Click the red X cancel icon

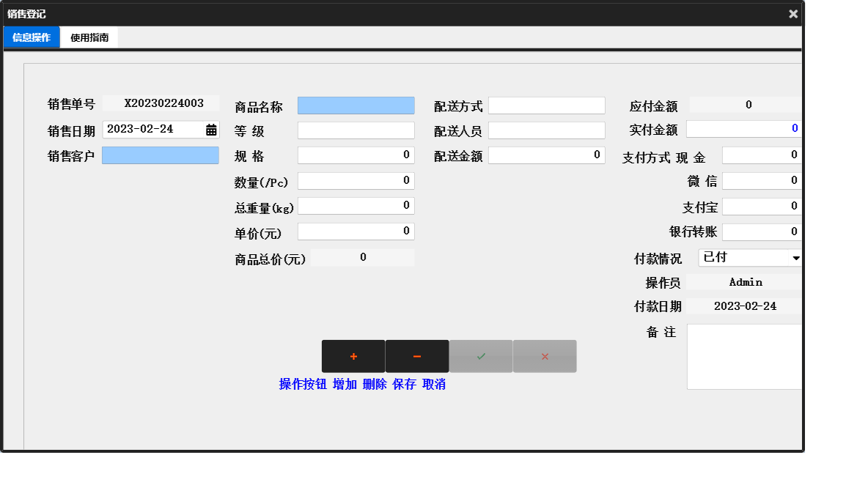click(544, 355)
